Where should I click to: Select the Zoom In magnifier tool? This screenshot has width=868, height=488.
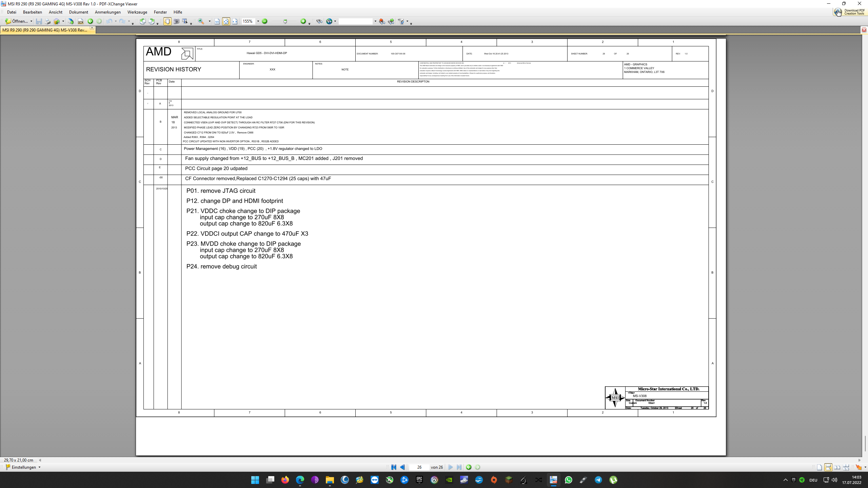(201, 21)
